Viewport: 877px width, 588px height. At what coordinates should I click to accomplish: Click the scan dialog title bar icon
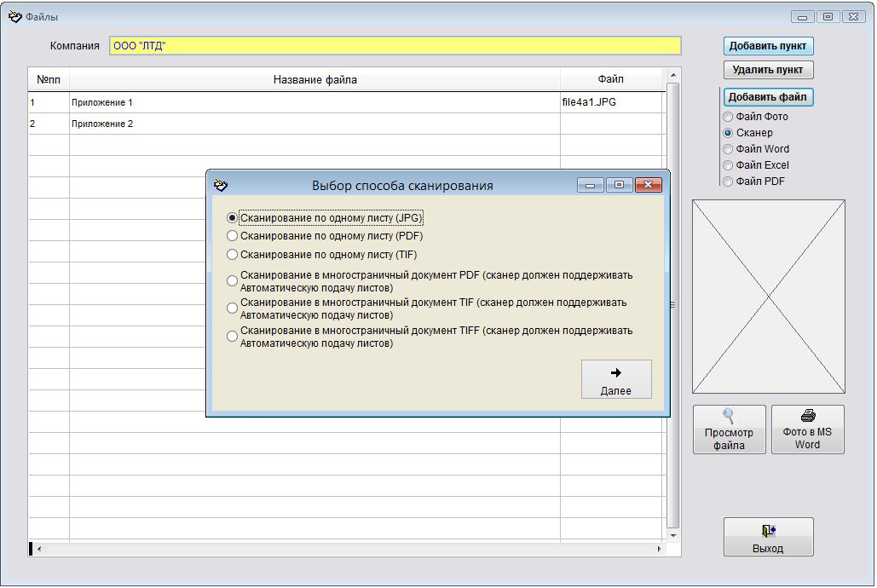click(221, 185)
